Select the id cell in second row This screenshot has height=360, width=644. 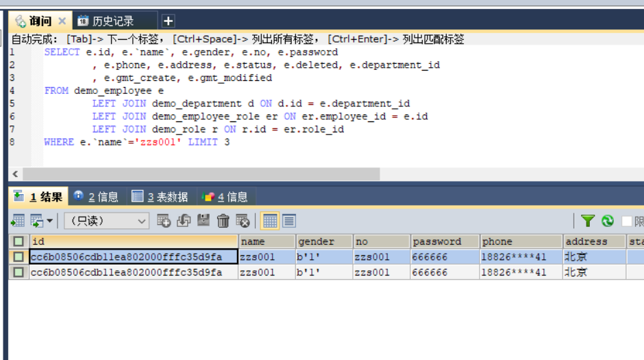[x=134, y=272]
